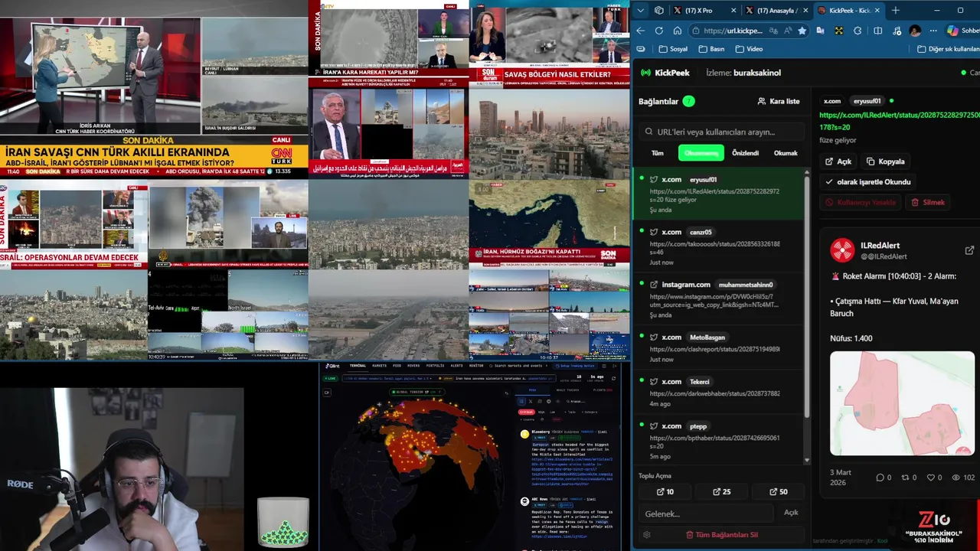Open the red alert map image

(902, 404)
